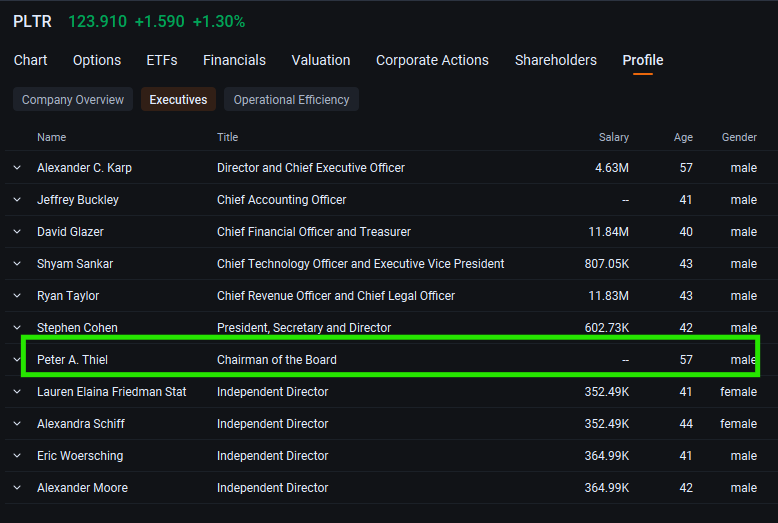The width and height of the screenshot is (778, 523).
Task: Click the 4.63M salary value
Action: (x=612, y=168)
